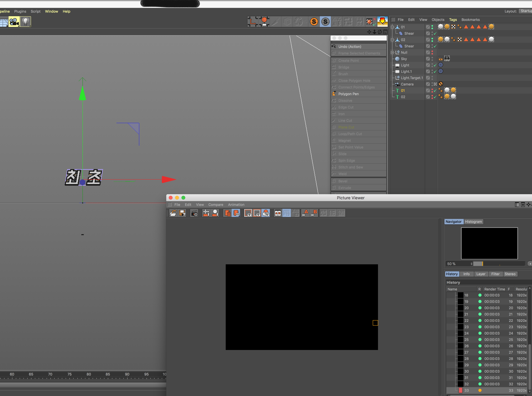Viewport: 532px width, 396px height.
Task: Click the zoom percent stepper arrows
Action: pyautogui.click(x=471, y=264)
